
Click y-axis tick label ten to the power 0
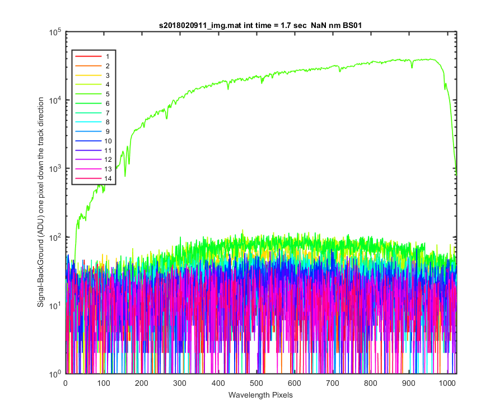55,374
